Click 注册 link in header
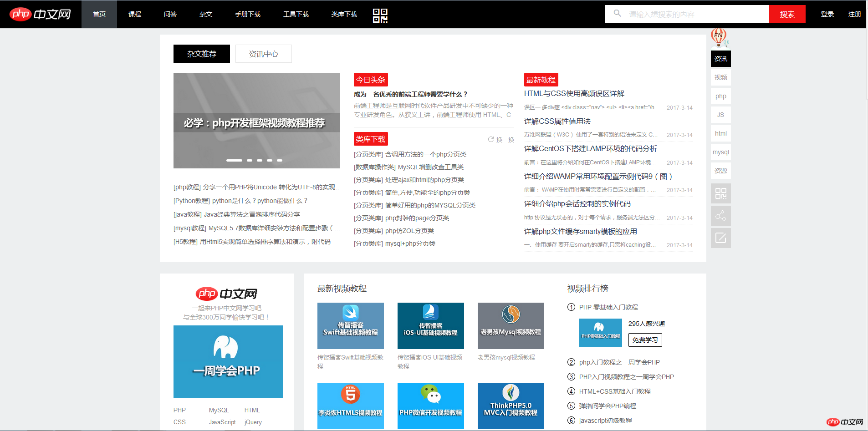Image resolution: width=868 pixels, height=431 pixels. (855, 14)
